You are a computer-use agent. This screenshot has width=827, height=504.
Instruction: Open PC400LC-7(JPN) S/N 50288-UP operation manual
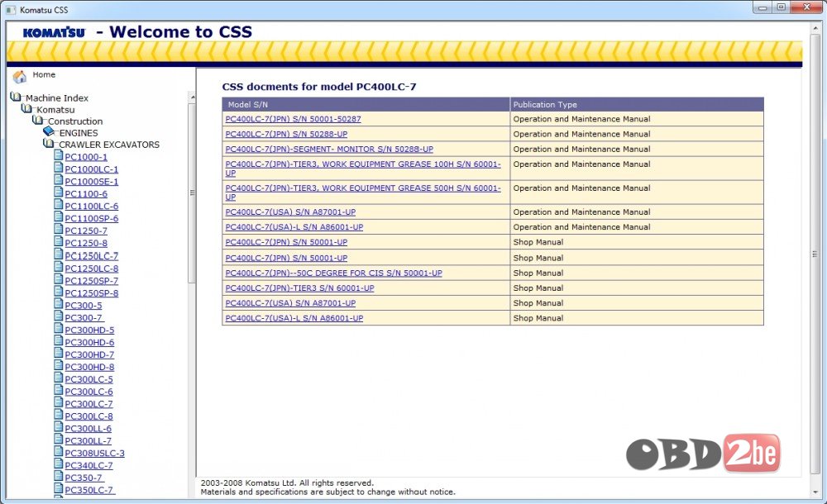point(286,135)
